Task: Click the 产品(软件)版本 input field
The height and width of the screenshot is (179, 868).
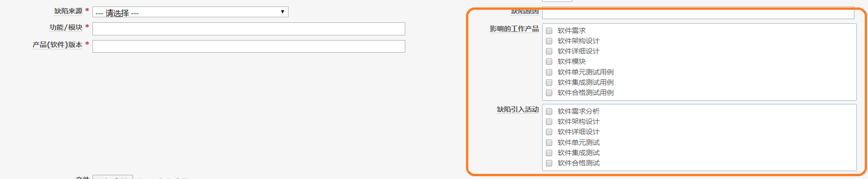Action: [x=249, y=46]
